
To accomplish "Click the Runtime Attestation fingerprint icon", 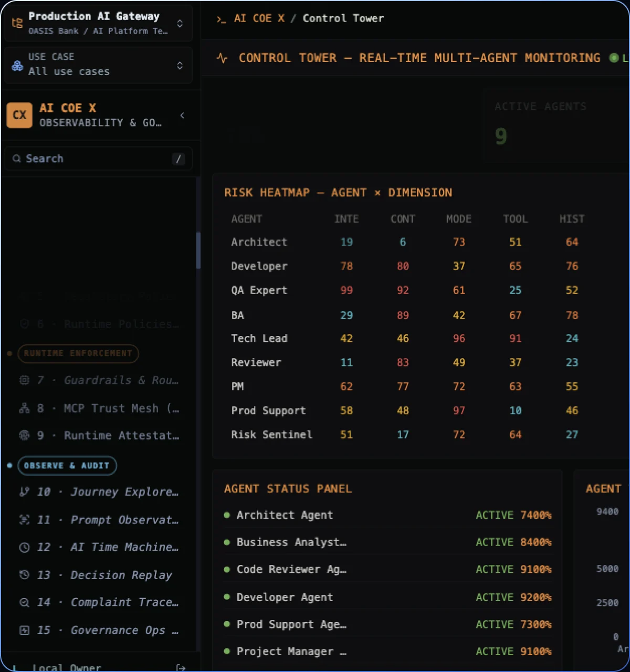I will coord(24,435).
